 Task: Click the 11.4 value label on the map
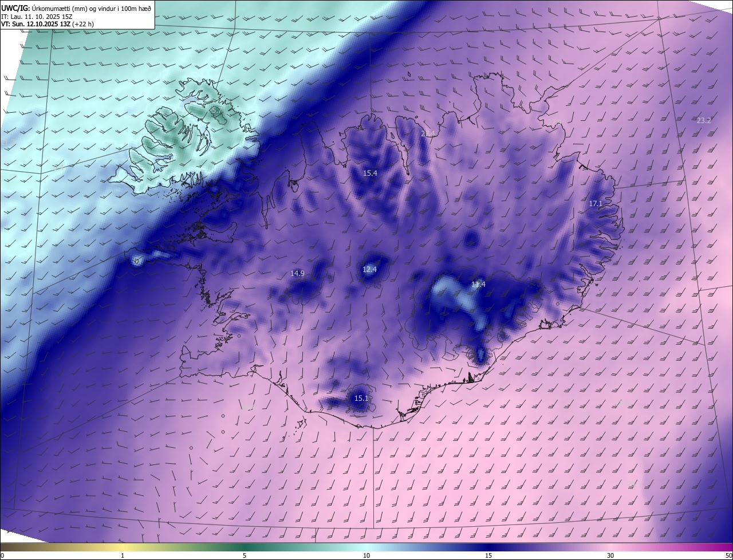point(478,285)
